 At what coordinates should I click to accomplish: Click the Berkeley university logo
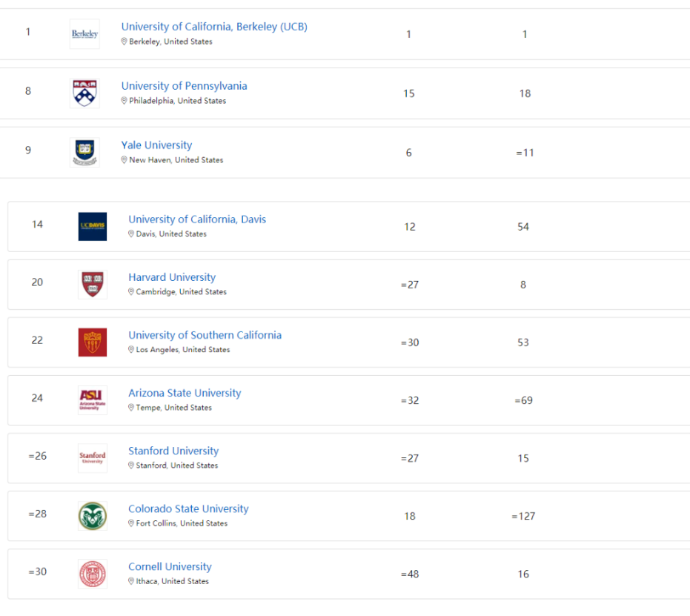84,34
